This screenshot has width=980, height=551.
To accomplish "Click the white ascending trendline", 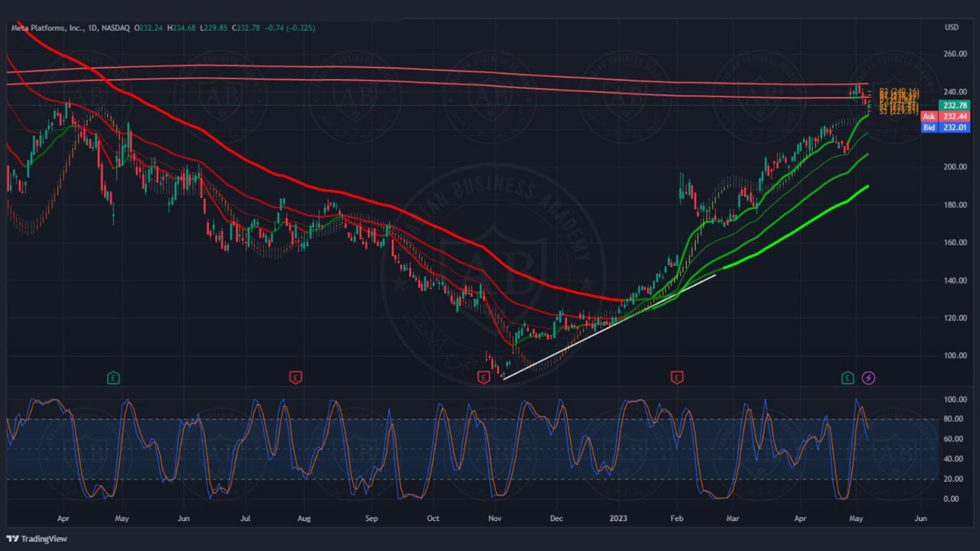I will pyautogui.click(x=610, y=326).
